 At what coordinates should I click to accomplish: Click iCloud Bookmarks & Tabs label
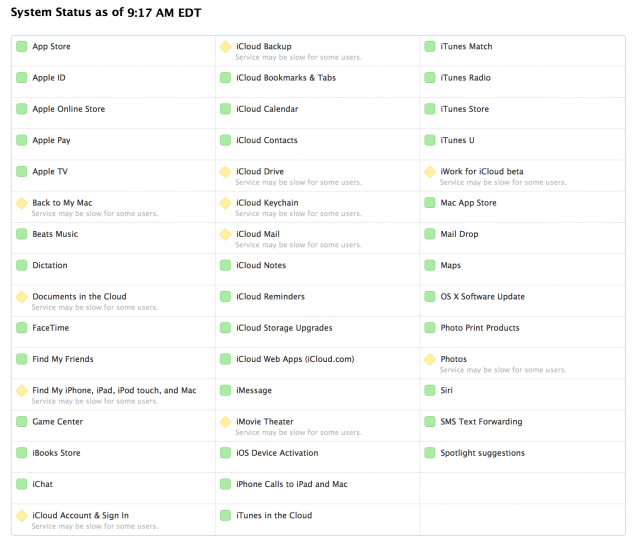pyautogui.click(x=286, y=78)
